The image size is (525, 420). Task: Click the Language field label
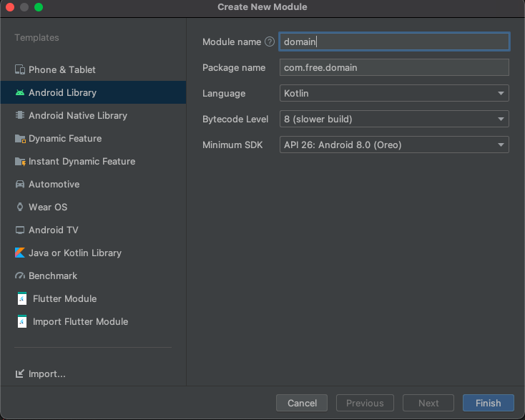coord(224,94)
